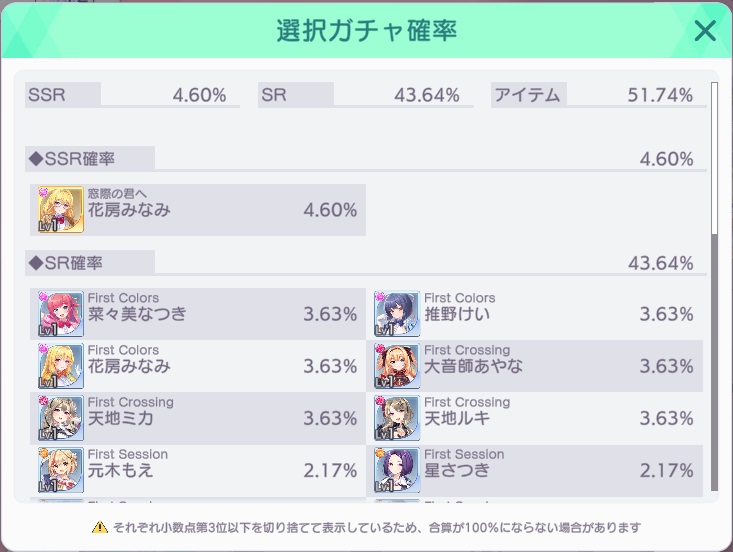
Task: Click the 元木もえ First Session card icon
Action: tap(61, 470)
